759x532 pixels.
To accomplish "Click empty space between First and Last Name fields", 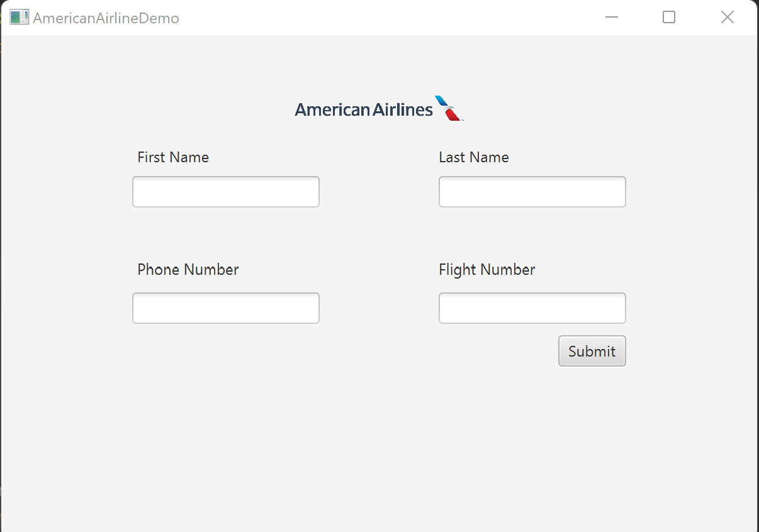I will click(x=379, y=192).
